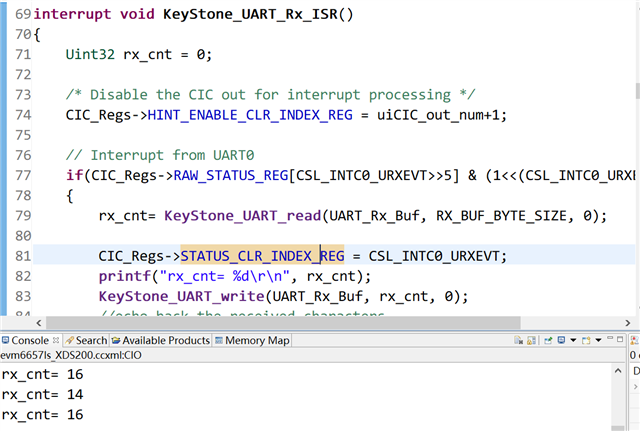Click KeyStone_UART_write call on line 83

pos(182,296)
